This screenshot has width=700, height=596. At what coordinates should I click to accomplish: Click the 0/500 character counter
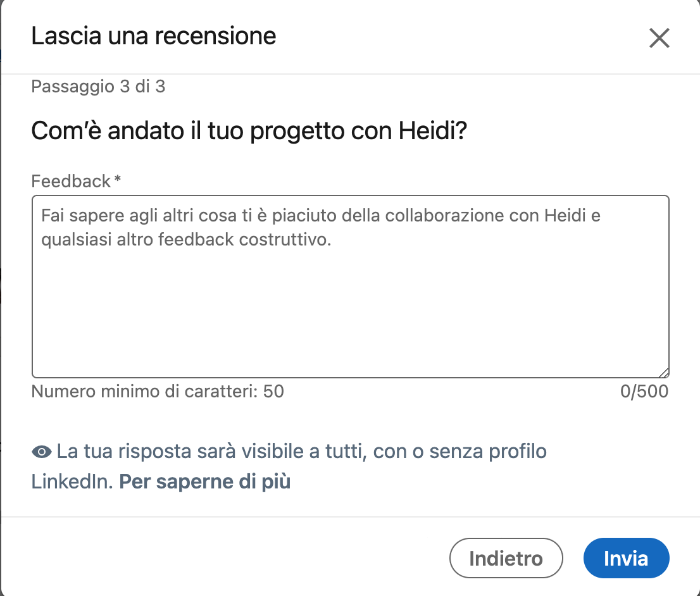pyautogui.click(x=644, y=392)
